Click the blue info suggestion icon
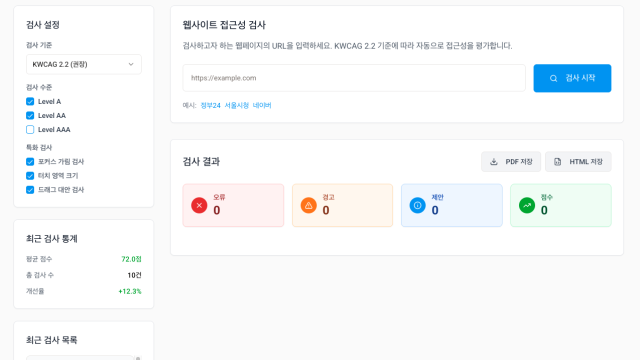This screenshot has width=640, height=360. coord(418,205)
